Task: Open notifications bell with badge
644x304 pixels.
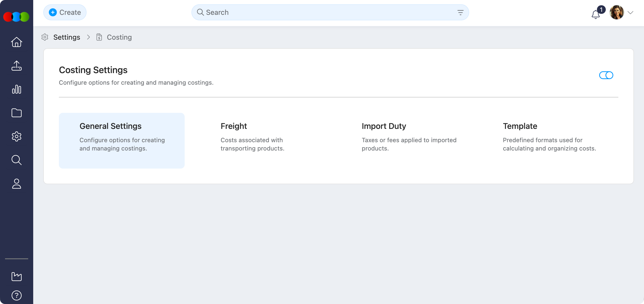Action: (596, 14)
